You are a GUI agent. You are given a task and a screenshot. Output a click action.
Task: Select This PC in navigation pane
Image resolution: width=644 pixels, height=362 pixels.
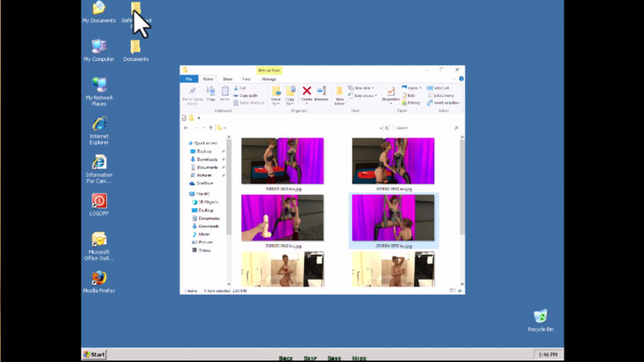click(x=199, y=193)
